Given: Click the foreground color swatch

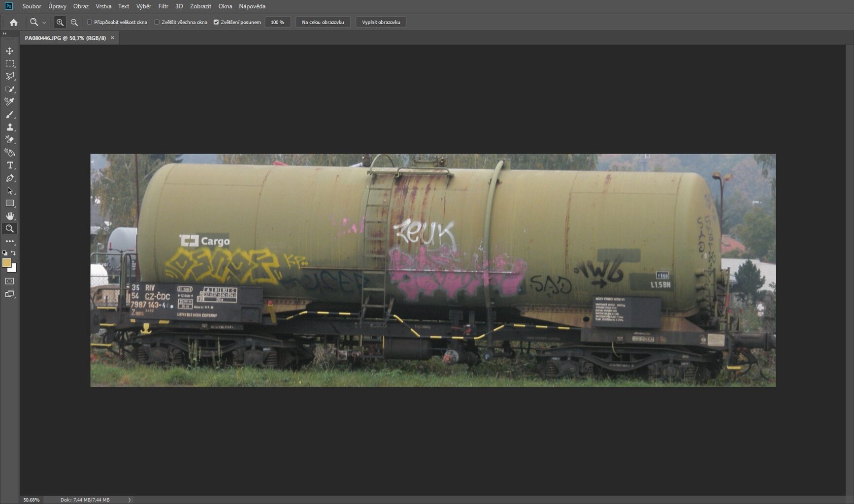Looking at the screenshot, I should tap(6, 263).
